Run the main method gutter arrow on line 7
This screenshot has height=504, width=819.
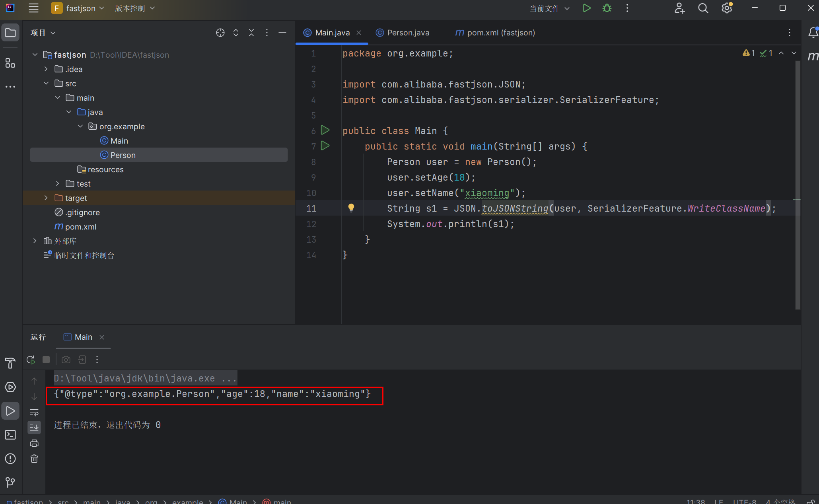[325, 146]
